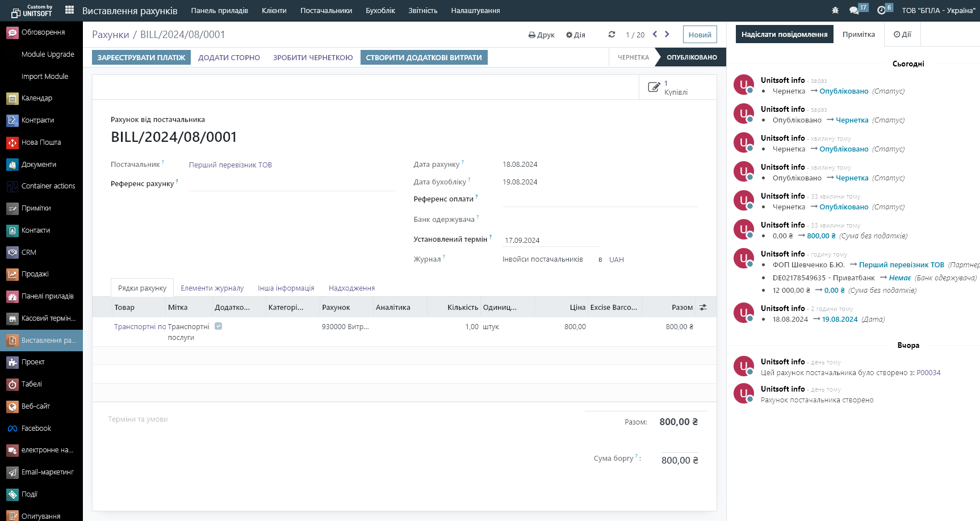The image size is (980, 521).
Task: Click the Референс рахунку input field
Action: pos(292,184)
